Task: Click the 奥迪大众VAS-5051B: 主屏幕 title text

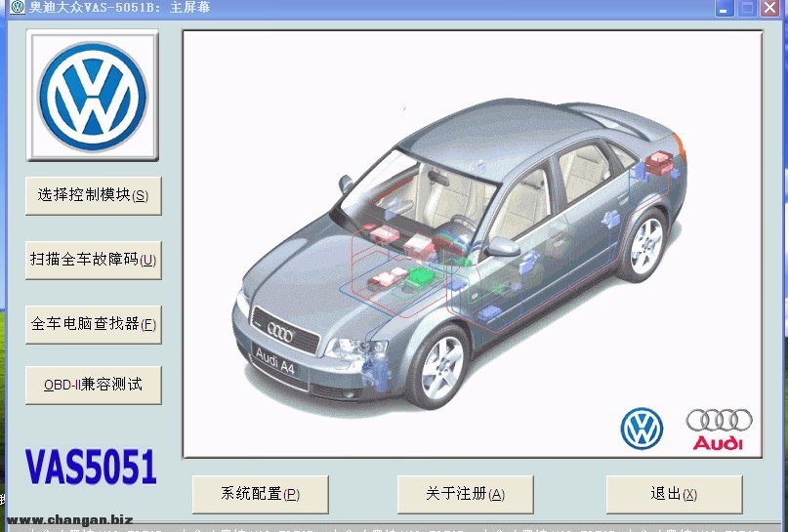Action: pos(119,7)
